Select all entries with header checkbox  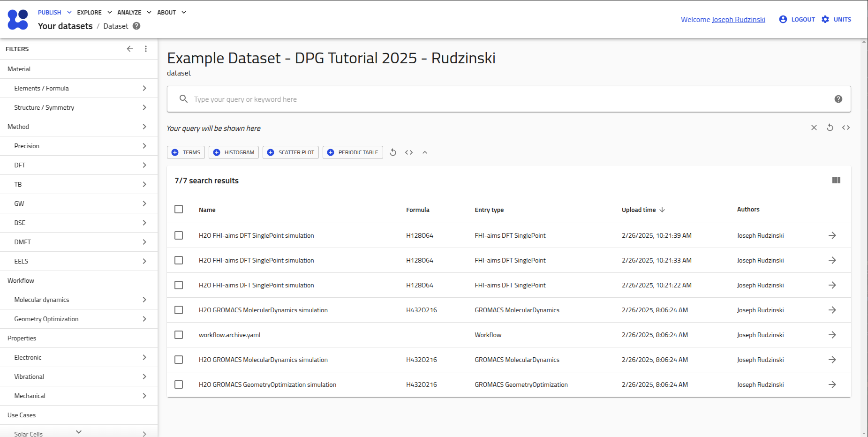[179, 209]
